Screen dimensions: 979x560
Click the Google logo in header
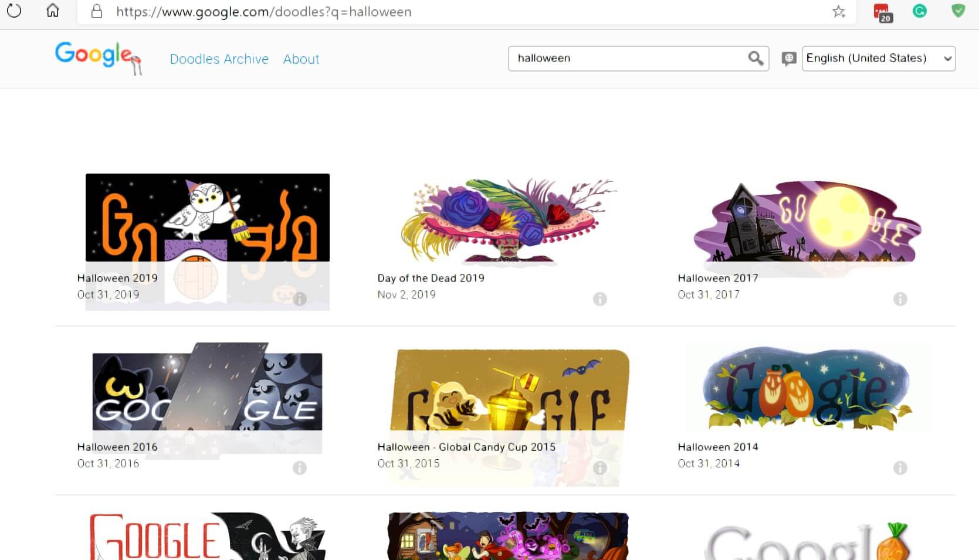(97, 56)
